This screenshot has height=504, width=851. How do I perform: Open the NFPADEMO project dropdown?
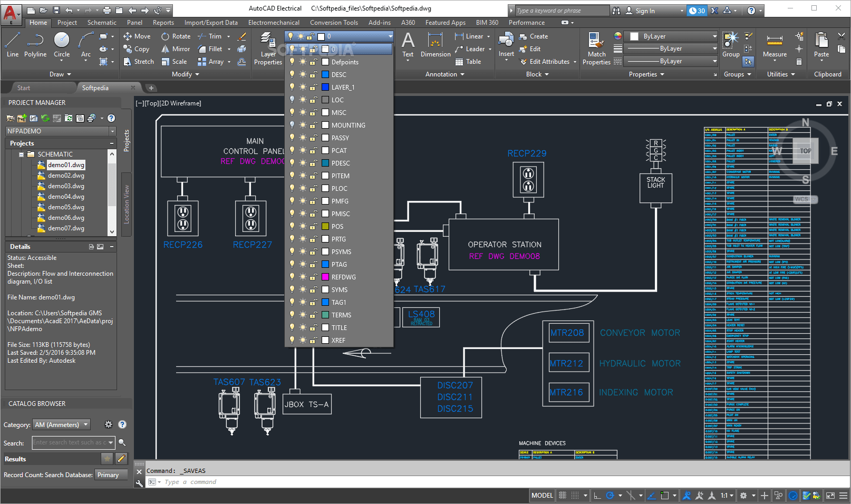point(112,131)
